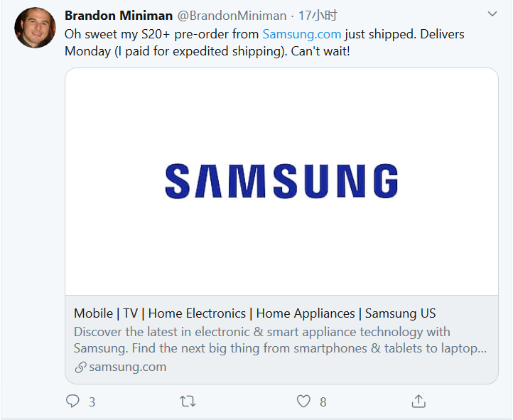Image resolution: width=513 pixels, height=420 pixels.
Task: Retweet Brandon Miniman's Samsung tweet
Action: pyautogui.click(x=188, y=402)
